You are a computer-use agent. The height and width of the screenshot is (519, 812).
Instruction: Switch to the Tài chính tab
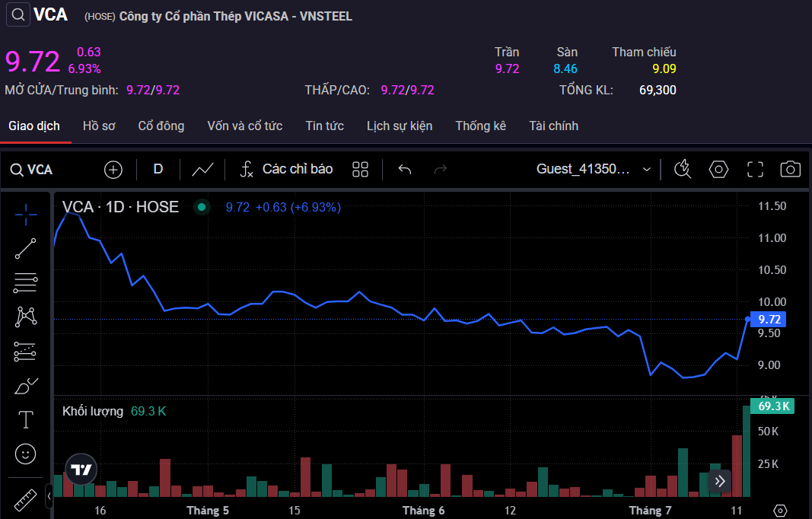tap(553, 126)
